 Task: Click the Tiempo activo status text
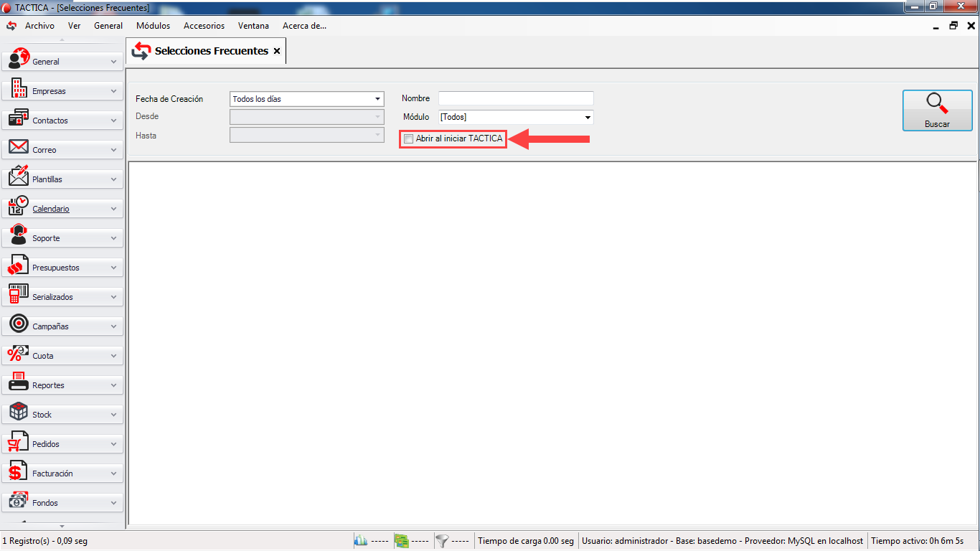tap(918, 541)
